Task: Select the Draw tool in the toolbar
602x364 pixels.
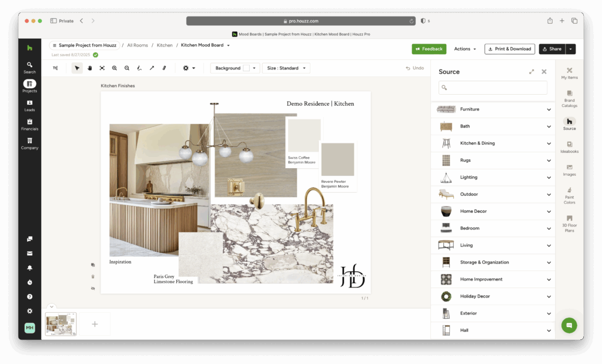Action: (x=139, y=68)
